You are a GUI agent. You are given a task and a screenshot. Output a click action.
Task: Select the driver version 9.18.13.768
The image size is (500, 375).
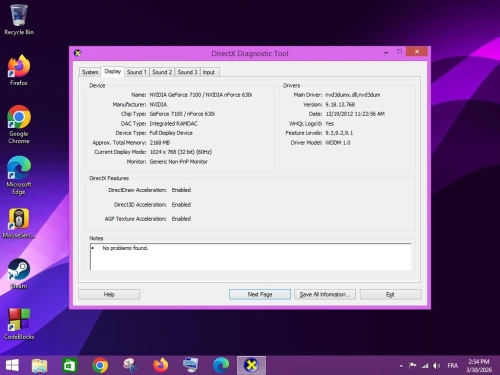click(340, 104)
